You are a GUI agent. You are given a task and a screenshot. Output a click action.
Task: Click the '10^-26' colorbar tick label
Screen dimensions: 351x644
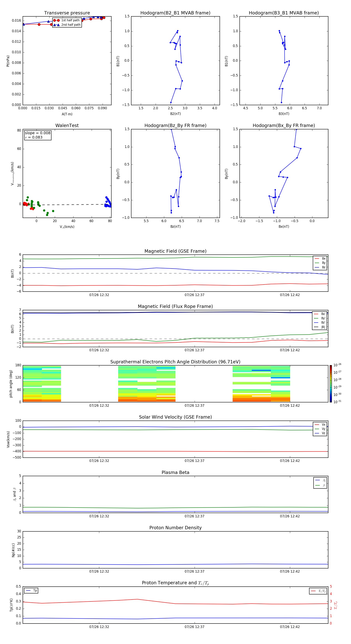click(337, 365)
